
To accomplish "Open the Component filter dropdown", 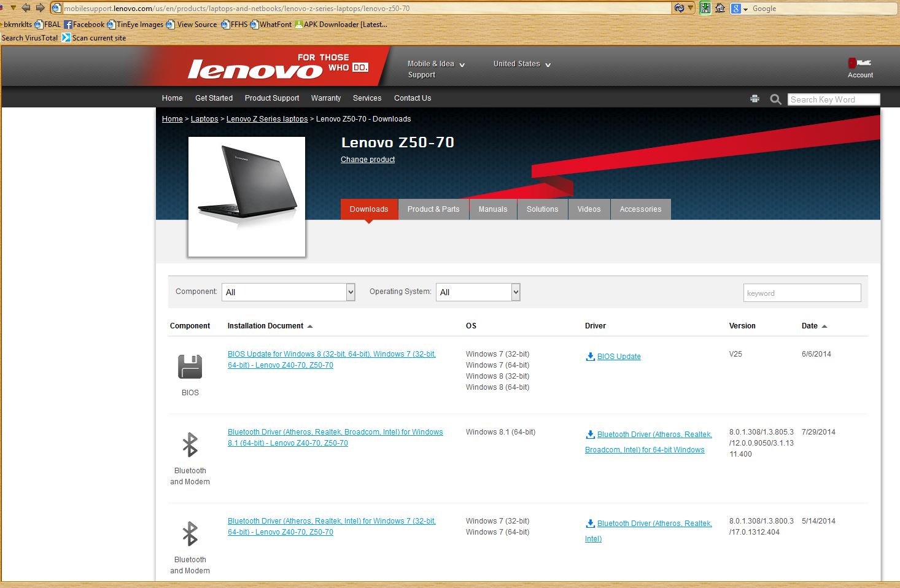I will click(x=289, y=292).
